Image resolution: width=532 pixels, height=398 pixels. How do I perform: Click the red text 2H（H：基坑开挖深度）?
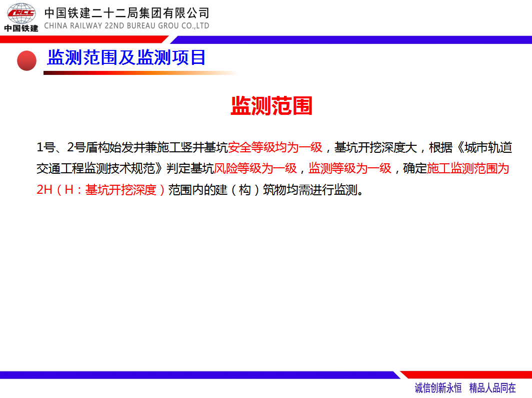click(x=101, y=190)
